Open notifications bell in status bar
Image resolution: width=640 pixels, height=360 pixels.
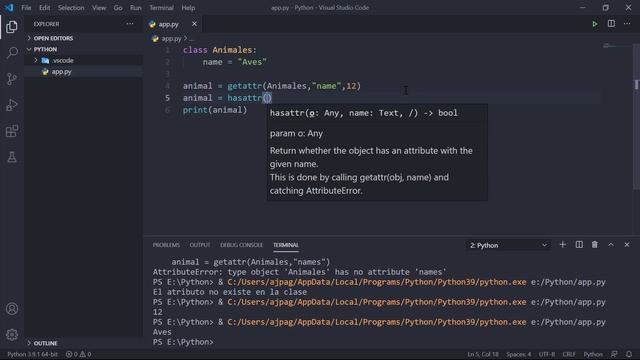point(629,354)
